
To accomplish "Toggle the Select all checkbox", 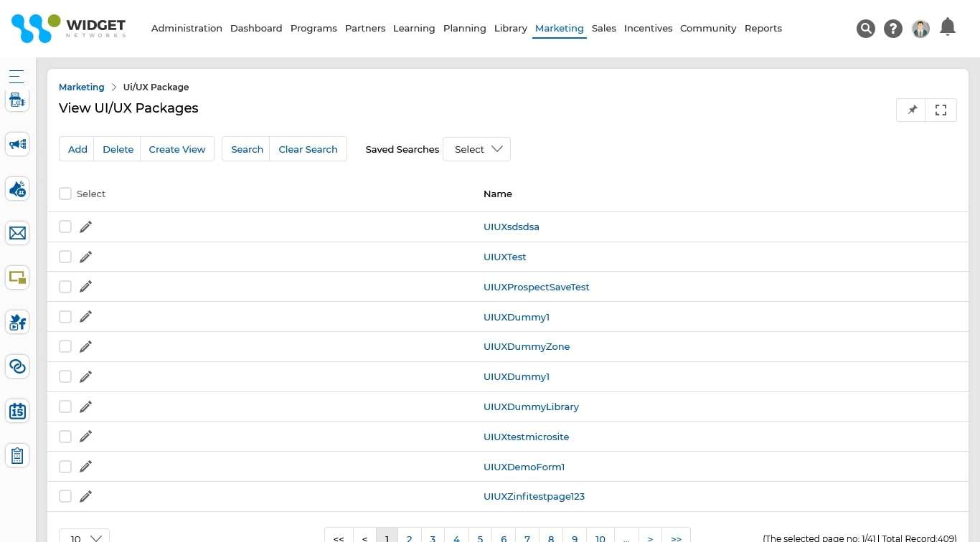I will (65, 193).
